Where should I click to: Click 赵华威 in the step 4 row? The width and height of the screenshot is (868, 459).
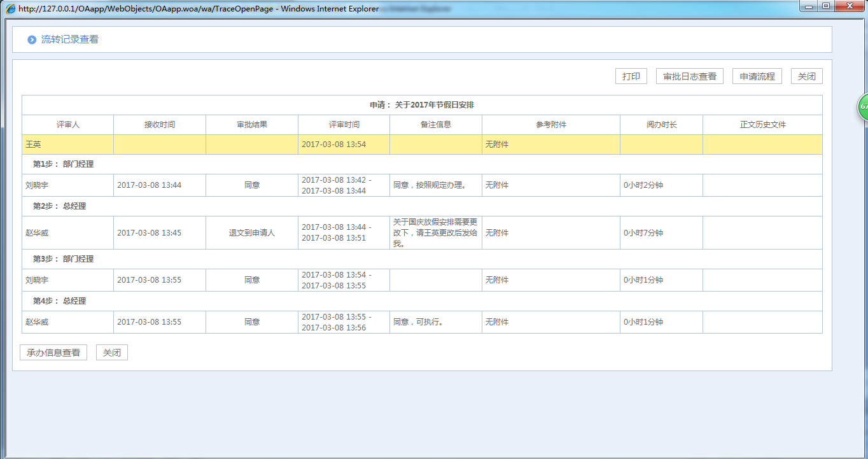click(x=37, y=322)
